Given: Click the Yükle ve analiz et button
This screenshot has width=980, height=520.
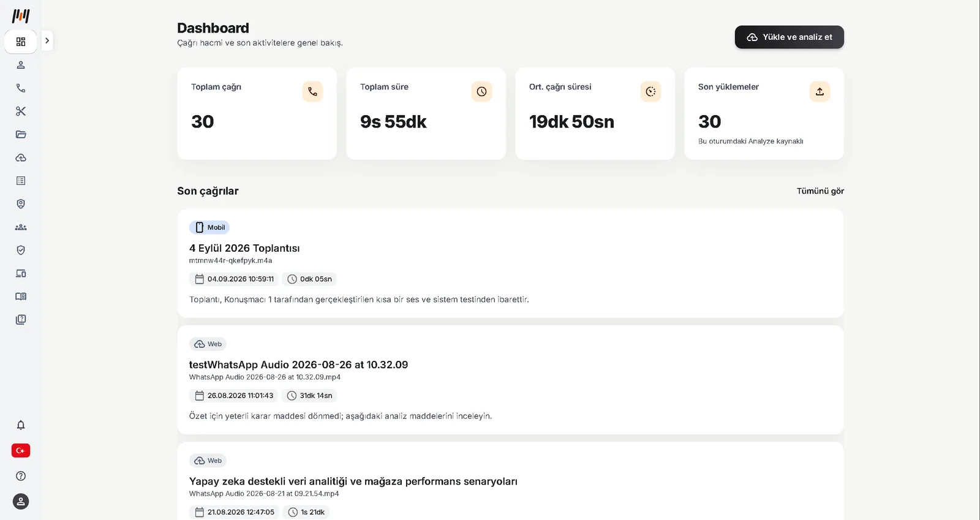Looking at the screenshot, I should [789, 37].
